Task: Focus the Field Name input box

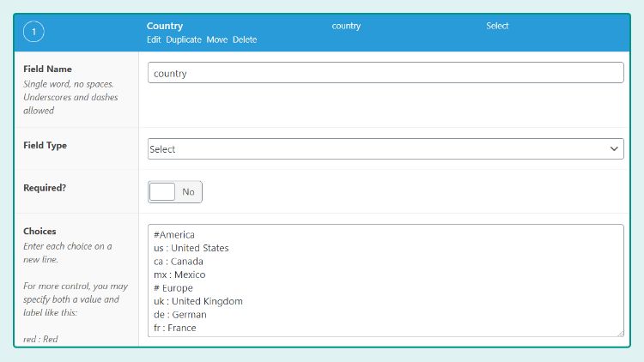Action: (386, 73)
